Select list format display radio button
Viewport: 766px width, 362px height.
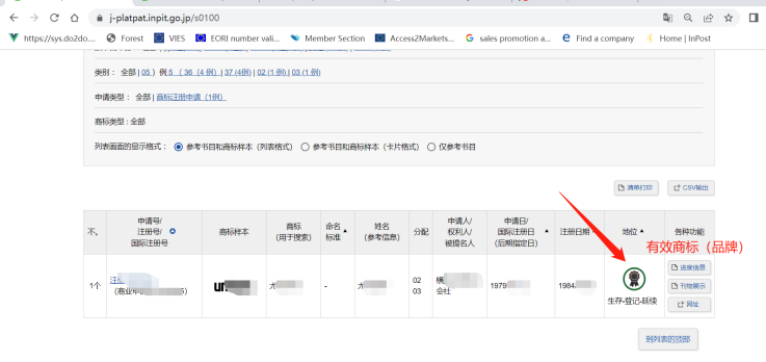(x=178, y=147)
